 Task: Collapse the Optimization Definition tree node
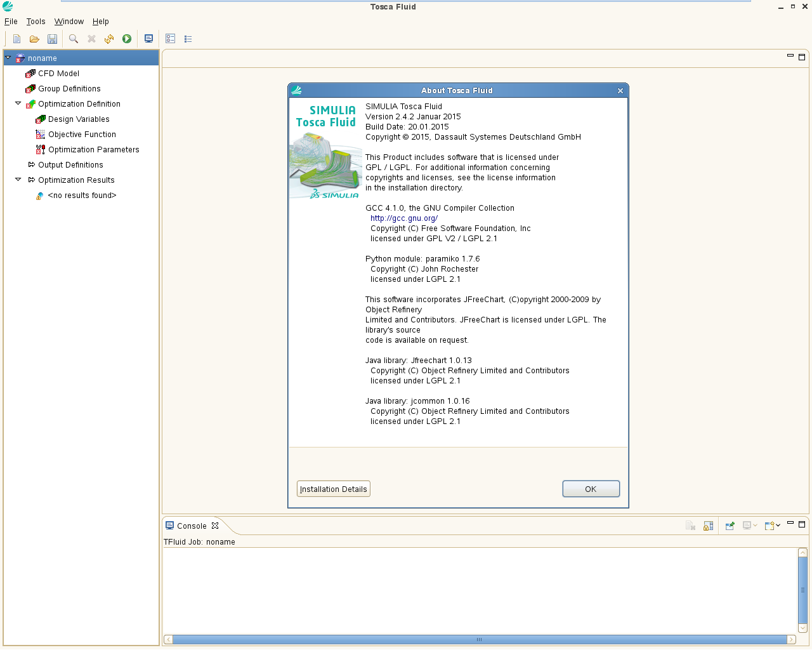(x=18, y=103)
